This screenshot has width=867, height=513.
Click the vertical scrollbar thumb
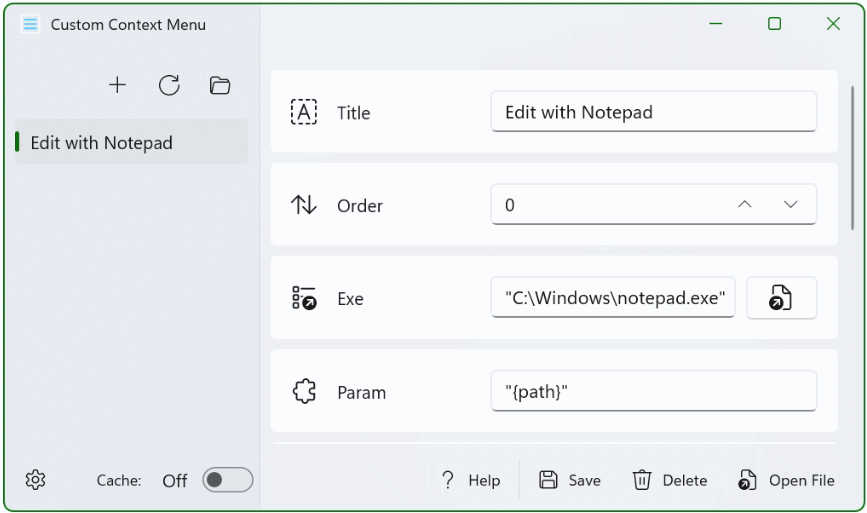[853, 158]
